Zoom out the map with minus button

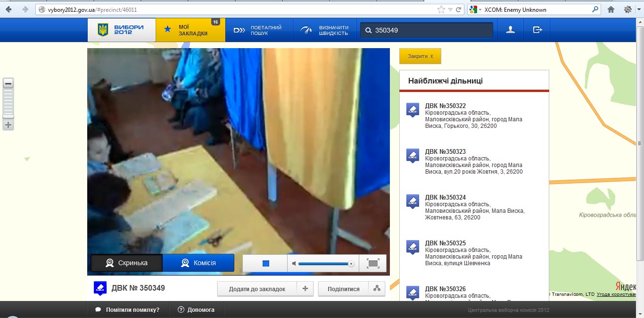tap(8, 84)
